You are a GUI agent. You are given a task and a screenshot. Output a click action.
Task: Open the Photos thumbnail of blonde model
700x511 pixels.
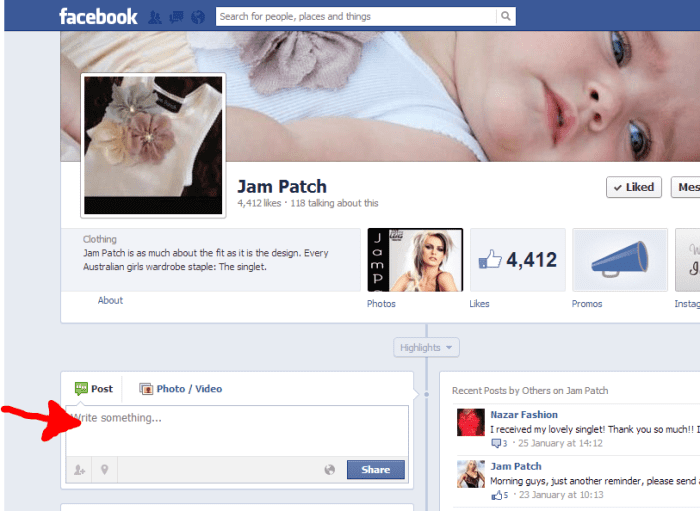tap(415, 260)
